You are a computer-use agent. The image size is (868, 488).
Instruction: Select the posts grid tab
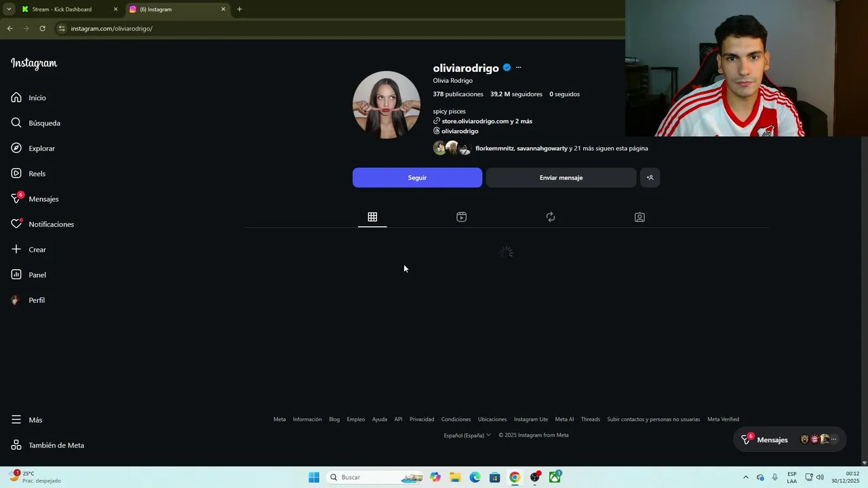coord(372,217)
